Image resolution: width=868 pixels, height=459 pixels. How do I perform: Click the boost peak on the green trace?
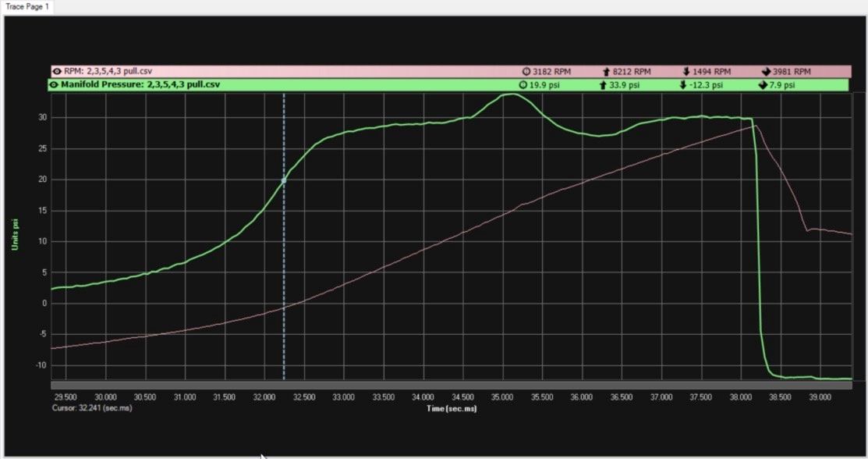509,94
